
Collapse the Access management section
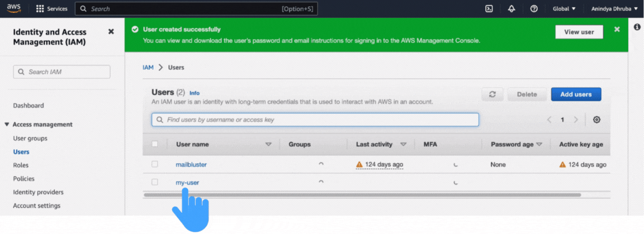point(7,125)
